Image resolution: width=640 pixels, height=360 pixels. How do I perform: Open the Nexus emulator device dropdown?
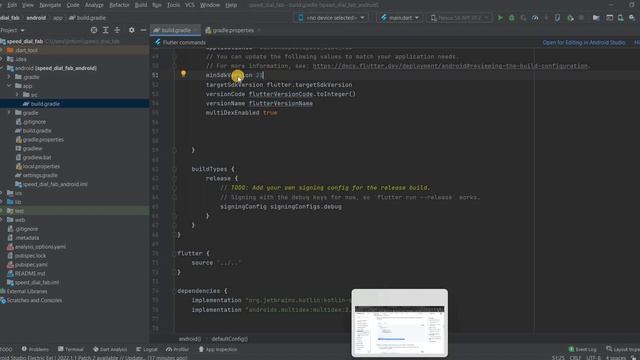pyautogui.click(x=459, y=18)
